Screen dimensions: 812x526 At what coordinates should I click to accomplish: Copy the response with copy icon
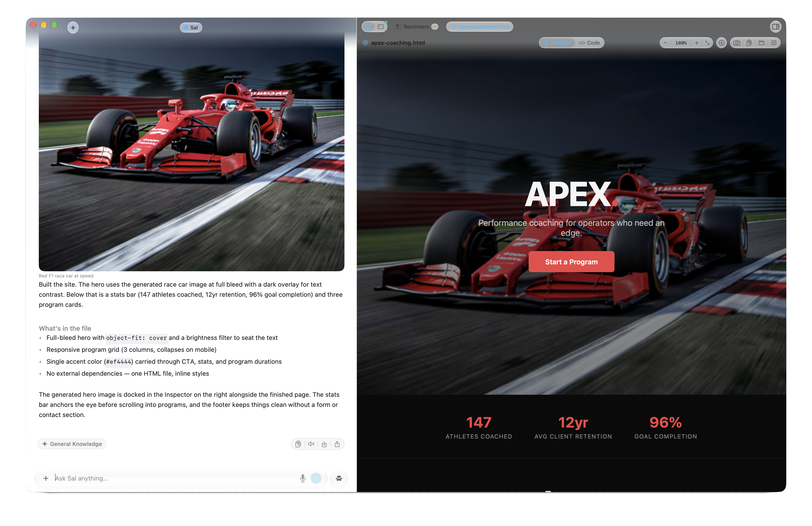(x=298, y=444)
